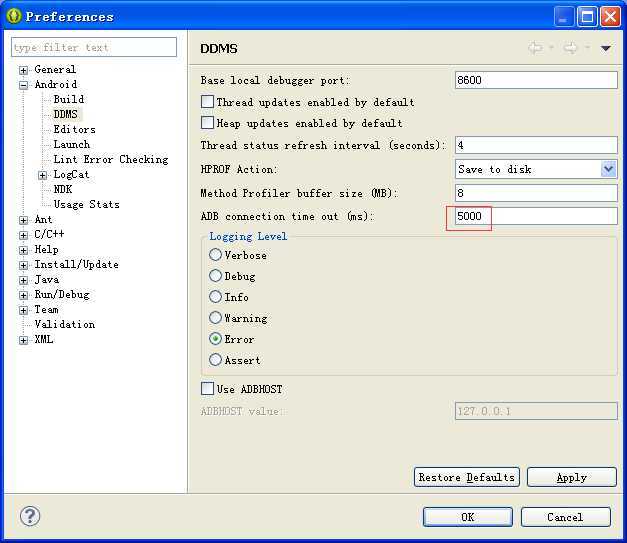Expand the XML tree node
627x543 pixels.
tap(24, 340)
